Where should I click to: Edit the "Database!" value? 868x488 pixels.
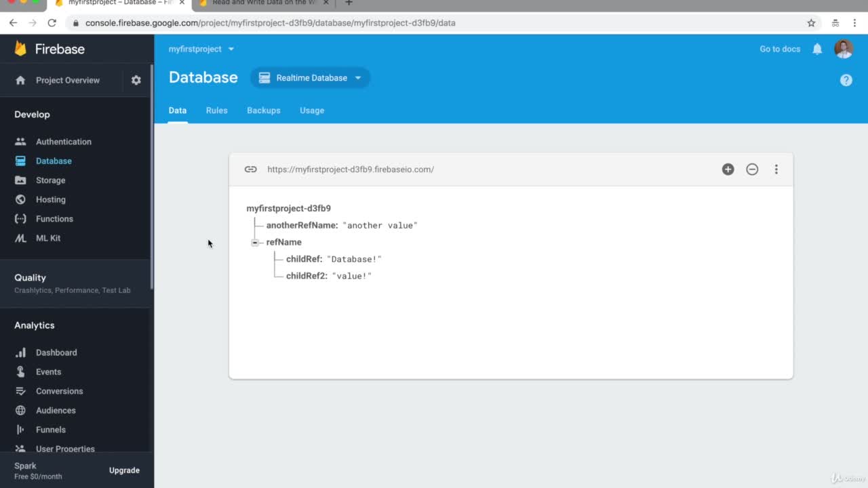[354, 259]
